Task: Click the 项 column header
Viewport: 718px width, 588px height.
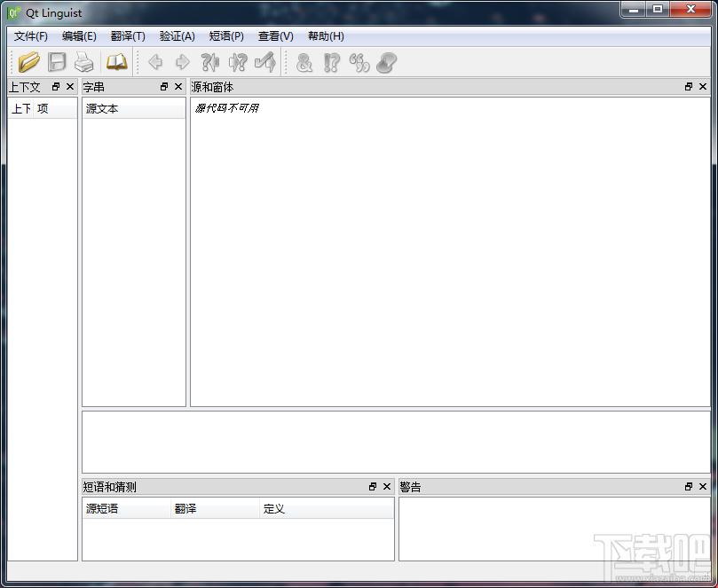Action: point(55,109)
